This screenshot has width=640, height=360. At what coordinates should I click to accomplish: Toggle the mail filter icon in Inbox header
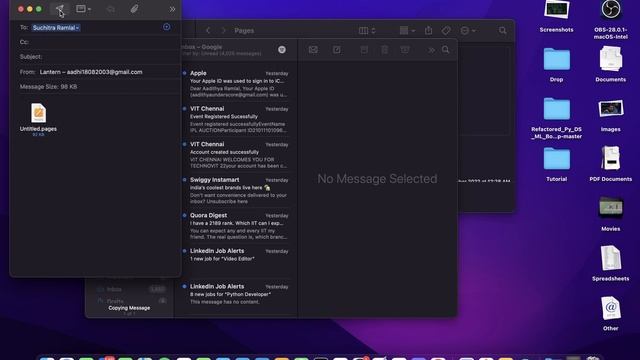coord(282,49)
